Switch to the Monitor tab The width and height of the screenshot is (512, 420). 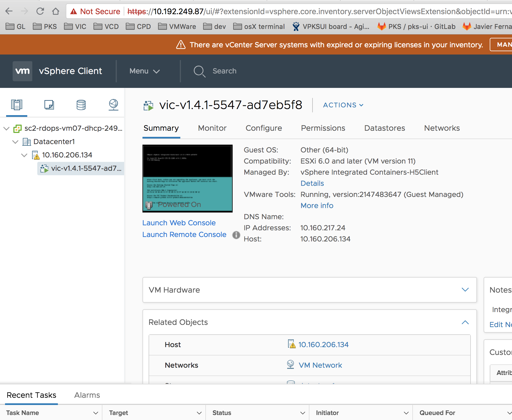(212, 128)
